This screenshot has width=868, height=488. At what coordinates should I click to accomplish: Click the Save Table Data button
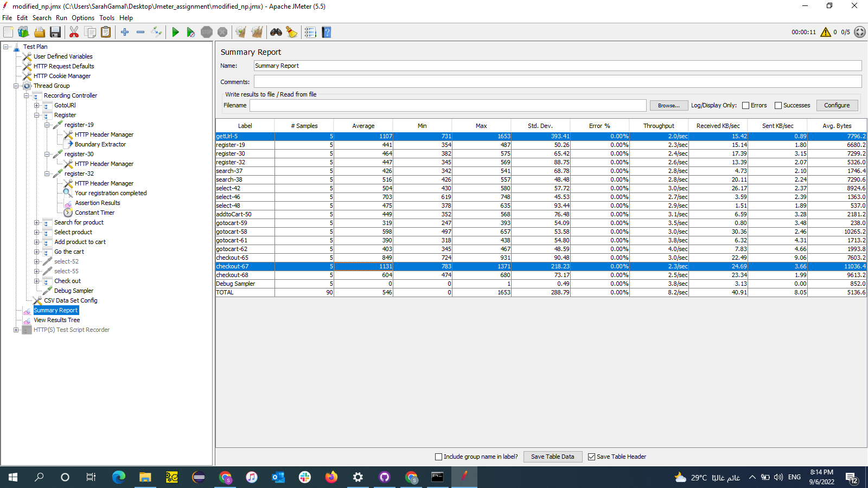[552, 457]
